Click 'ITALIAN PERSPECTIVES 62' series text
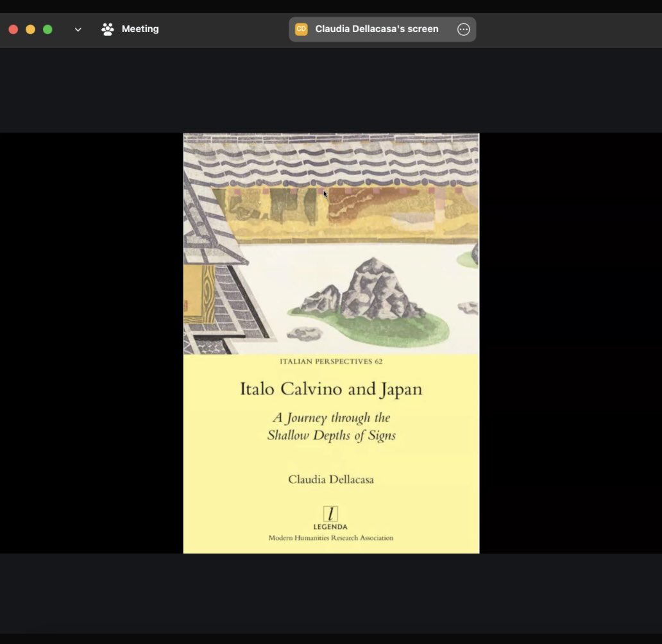662x644 pixels. [331, 362]
